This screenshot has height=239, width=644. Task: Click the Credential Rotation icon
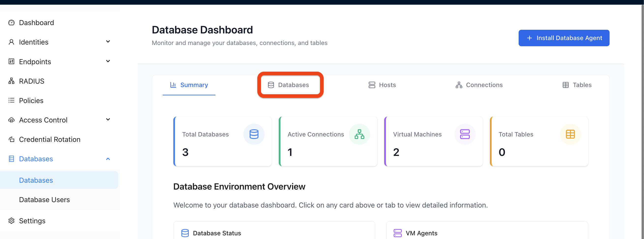click(12, 139)
